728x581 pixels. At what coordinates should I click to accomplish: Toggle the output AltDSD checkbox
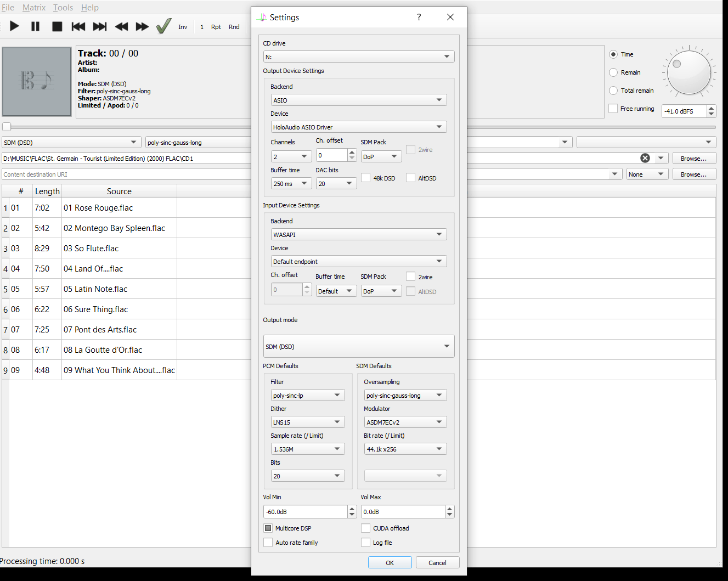410,177
